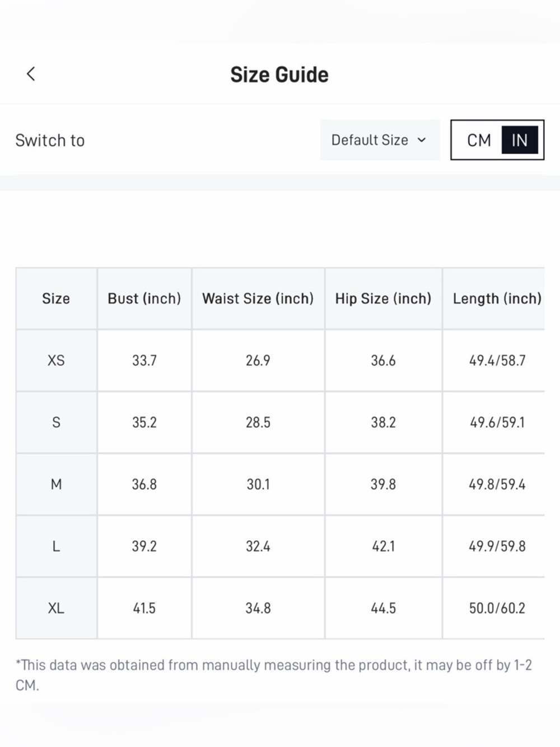Select the M size row label

click(56, 484)
